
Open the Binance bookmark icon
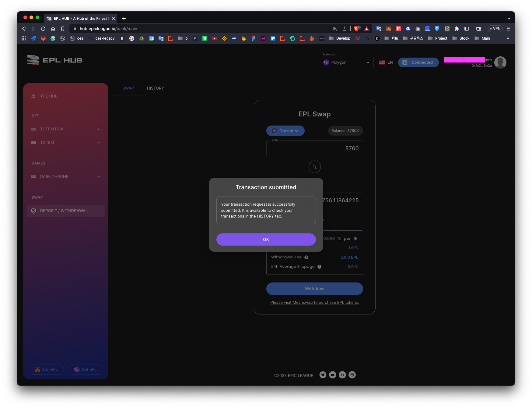pos(224,38)
